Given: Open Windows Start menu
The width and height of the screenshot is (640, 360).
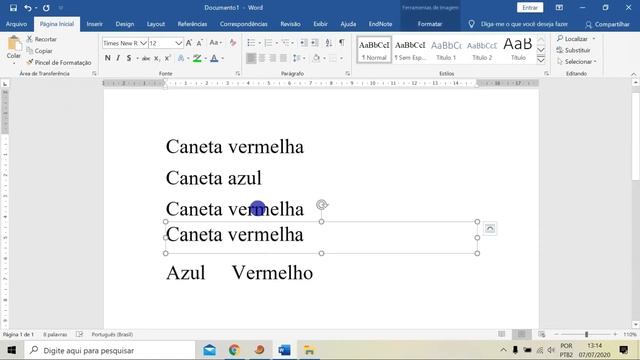Looking at the screenshot, I should click(x=12, y=350).
